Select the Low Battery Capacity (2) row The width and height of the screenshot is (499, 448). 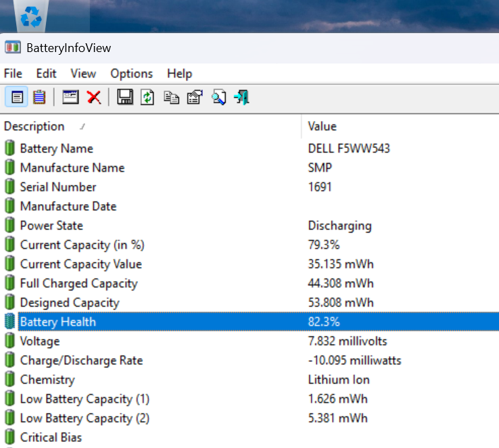(249, 418)
